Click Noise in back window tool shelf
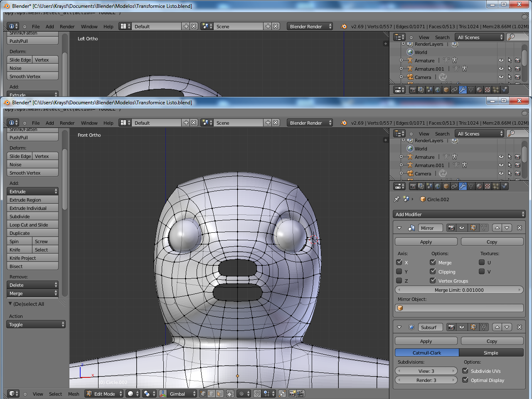Image resolution: width=532 pixels, height=399 pixels. (32, 68)
